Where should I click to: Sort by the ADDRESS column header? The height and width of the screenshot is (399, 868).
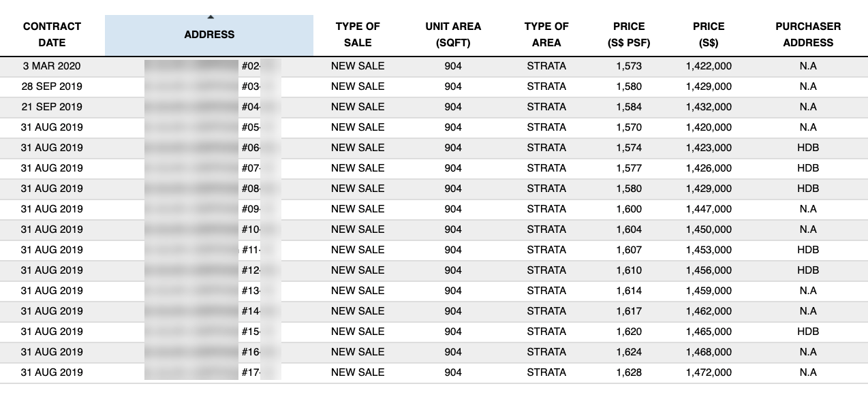click(x=209, y=35)
